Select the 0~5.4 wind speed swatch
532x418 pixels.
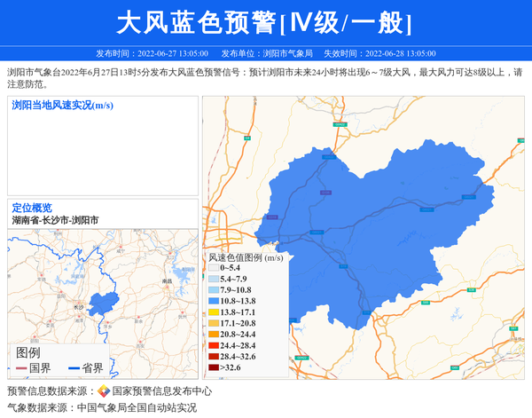[213, 267]
